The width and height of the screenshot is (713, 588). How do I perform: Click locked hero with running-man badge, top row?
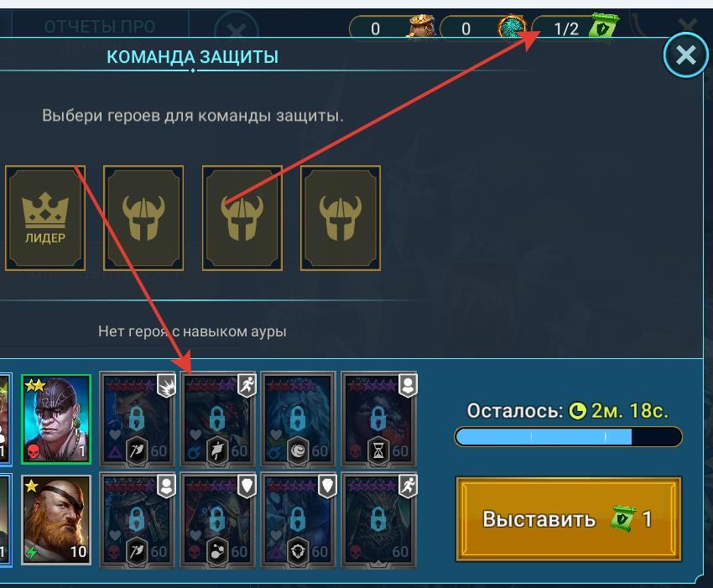(x=218, y=419)
